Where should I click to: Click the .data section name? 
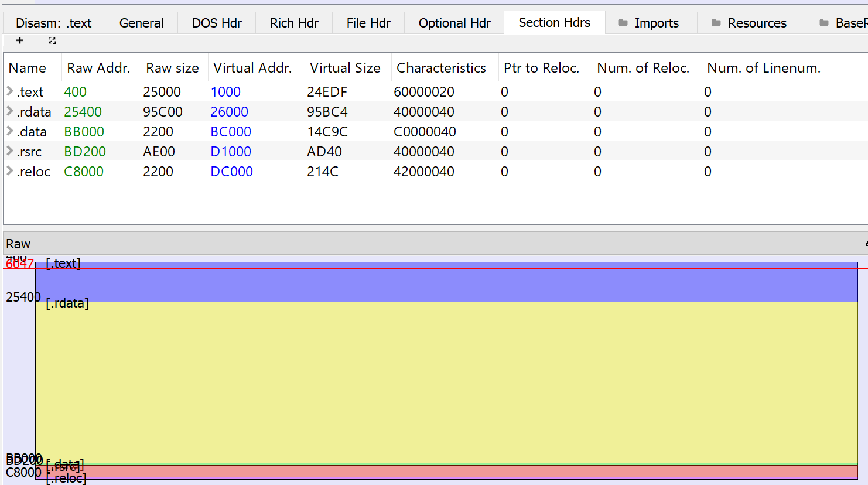(32, 132)
